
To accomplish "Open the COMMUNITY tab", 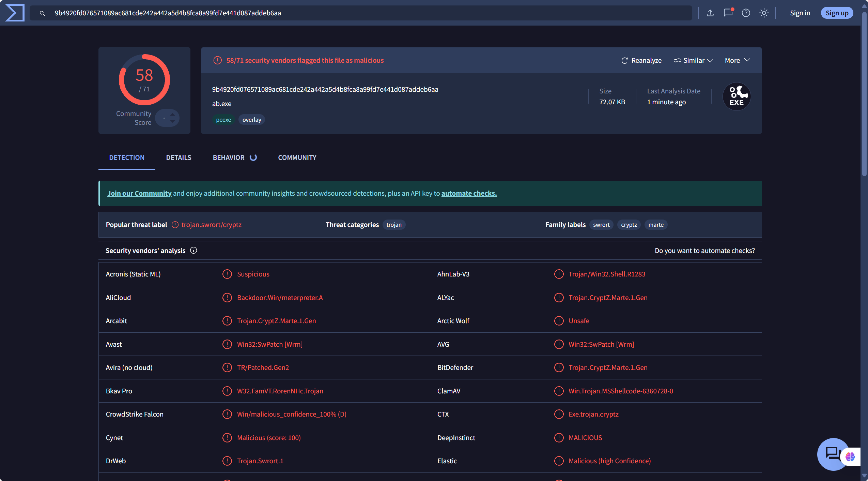I will click(297, 157).
